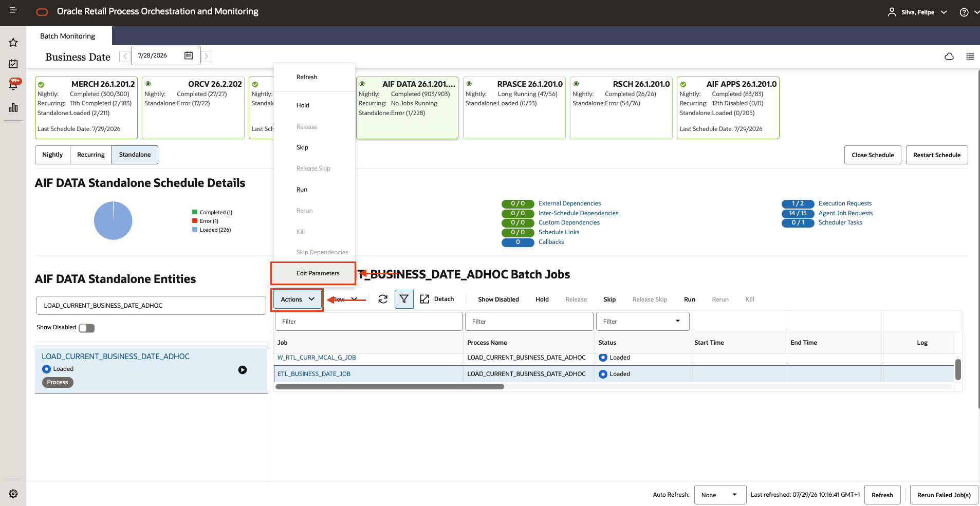Click the Process Name filter field
The image size is (980, 506).
(x=529, y=322)
